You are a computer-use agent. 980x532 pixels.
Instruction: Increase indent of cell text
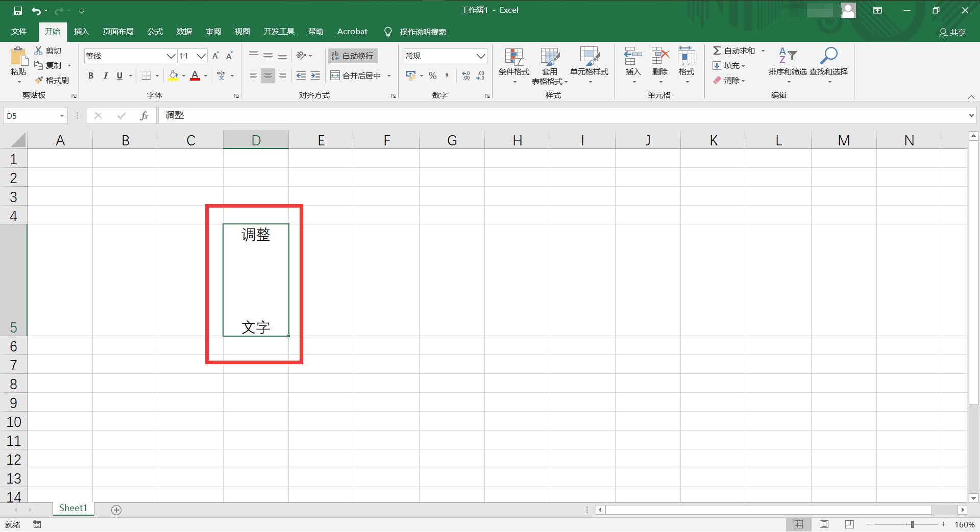315,75
